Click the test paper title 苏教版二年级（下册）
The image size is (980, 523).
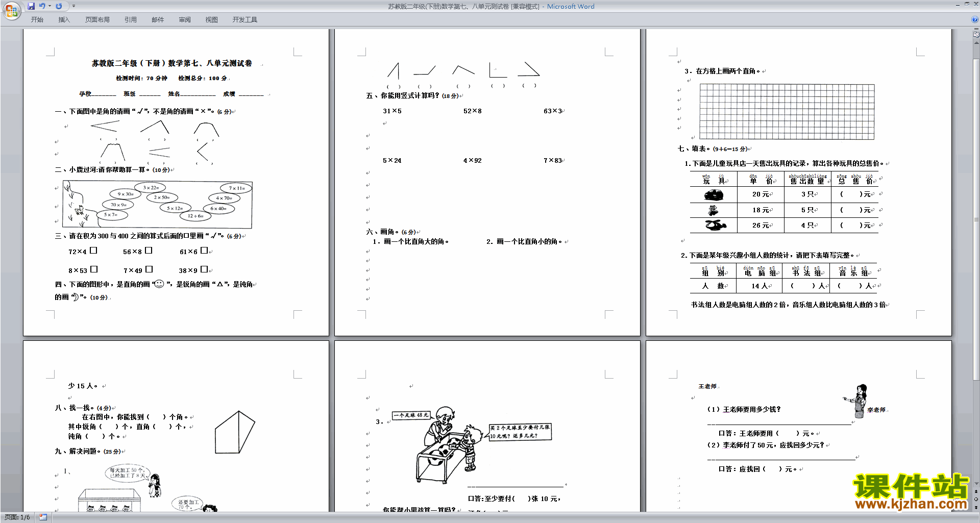[x=171, y=63]
